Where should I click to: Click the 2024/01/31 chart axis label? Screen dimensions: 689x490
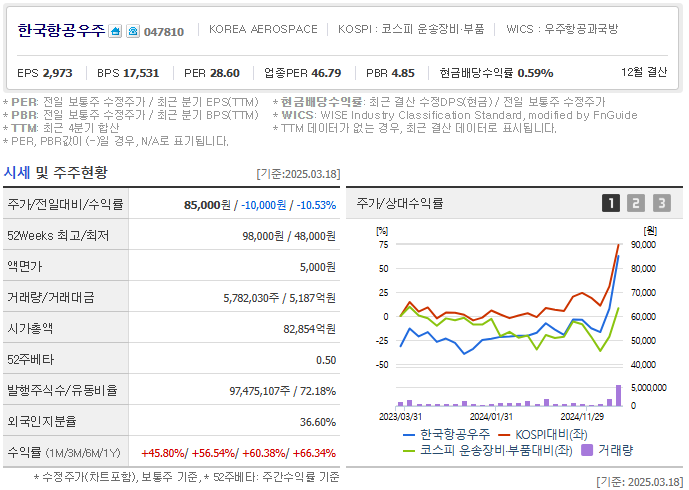(491, 416)
